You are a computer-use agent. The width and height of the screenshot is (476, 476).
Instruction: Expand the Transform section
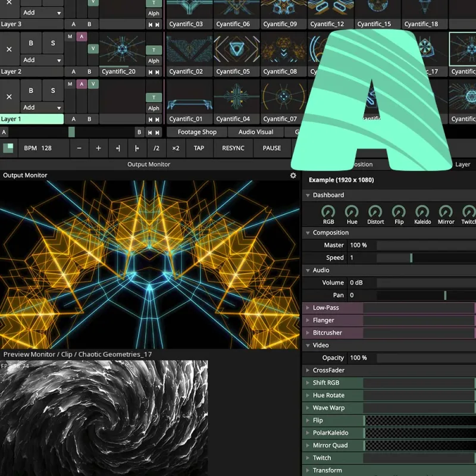point(308,470)
